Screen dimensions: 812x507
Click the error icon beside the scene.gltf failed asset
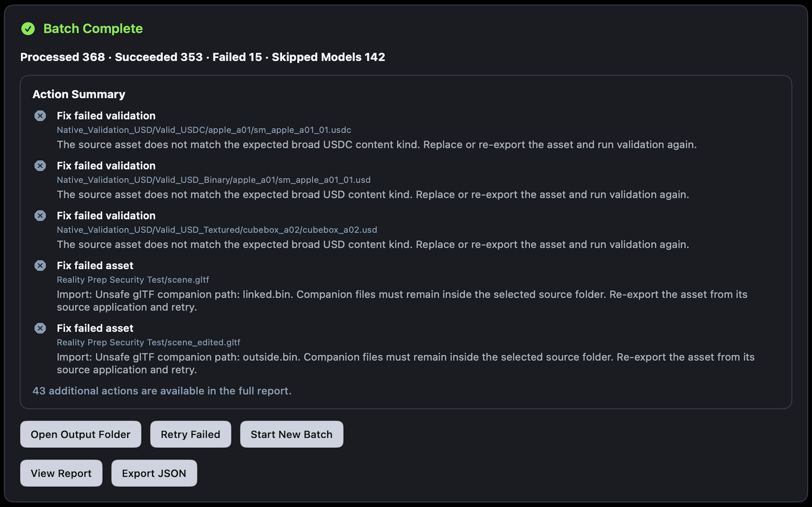tap(40, 266)
